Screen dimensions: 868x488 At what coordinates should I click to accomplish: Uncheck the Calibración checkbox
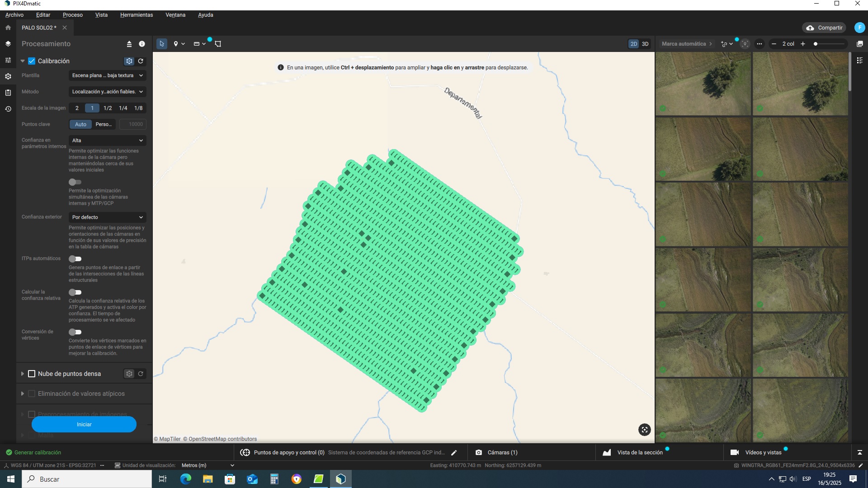(x=32, y=61)
